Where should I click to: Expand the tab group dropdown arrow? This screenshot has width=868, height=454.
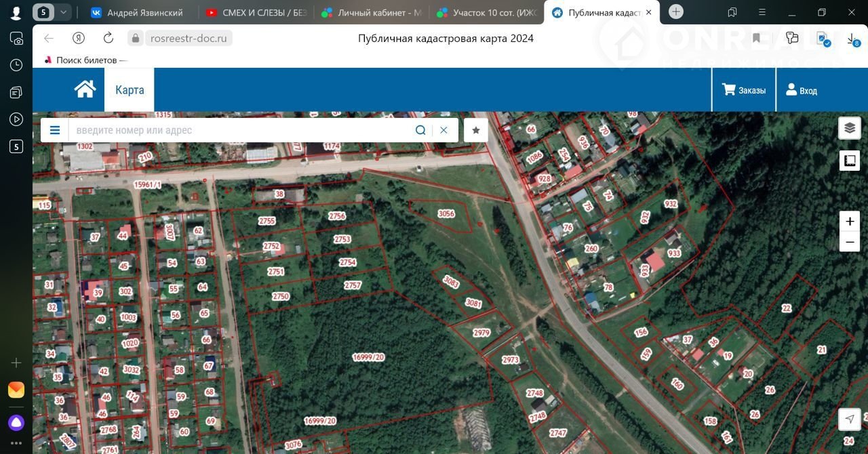click(63, 12)
